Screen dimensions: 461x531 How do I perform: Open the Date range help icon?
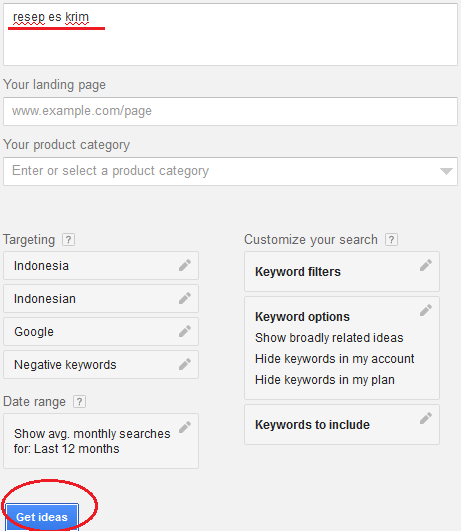coord(79,402)
